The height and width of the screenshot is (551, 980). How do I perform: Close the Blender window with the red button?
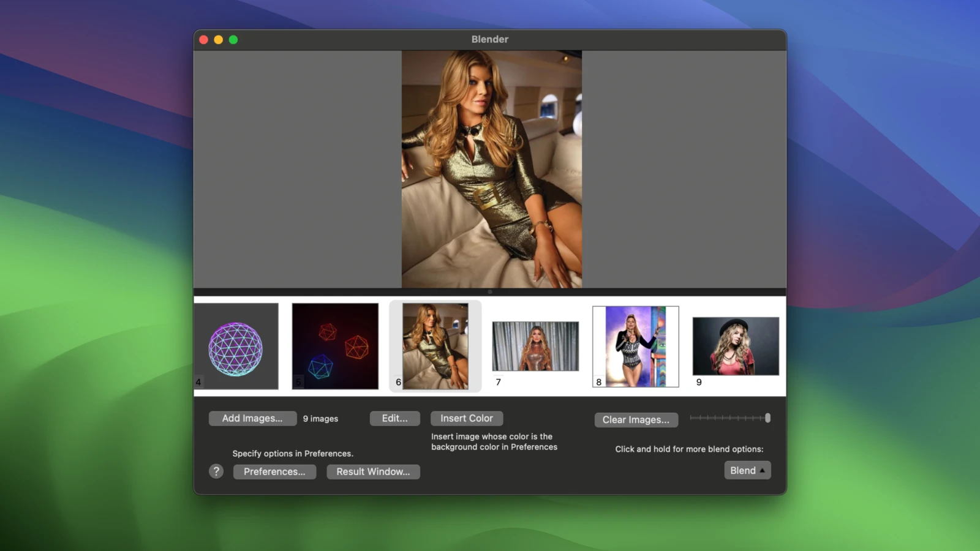pyautogui.click(x=204, y=40)
